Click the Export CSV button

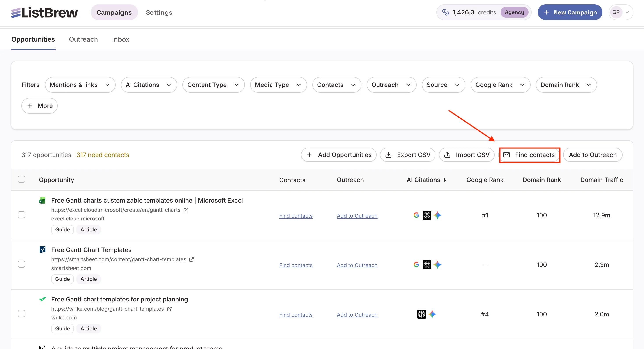[x=407, y=155]
